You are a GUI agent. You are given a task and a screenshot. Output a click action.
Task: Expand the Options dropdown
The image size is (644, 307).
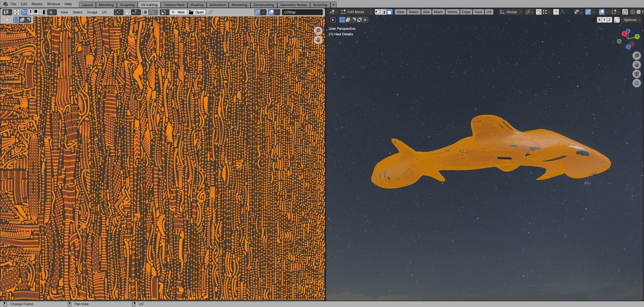pyautogui.click(x=632, y=20)
